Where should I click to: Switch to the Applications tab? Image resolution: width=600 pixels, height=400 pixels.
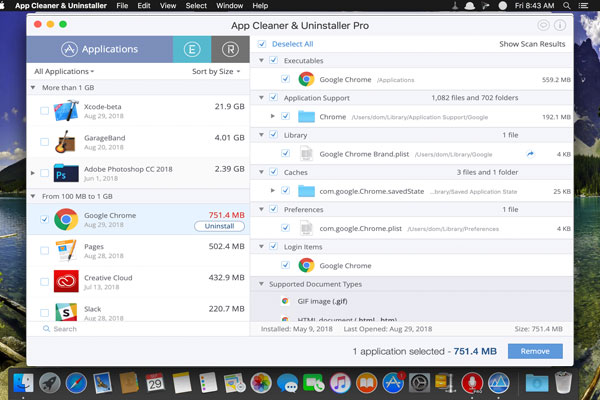98,47
